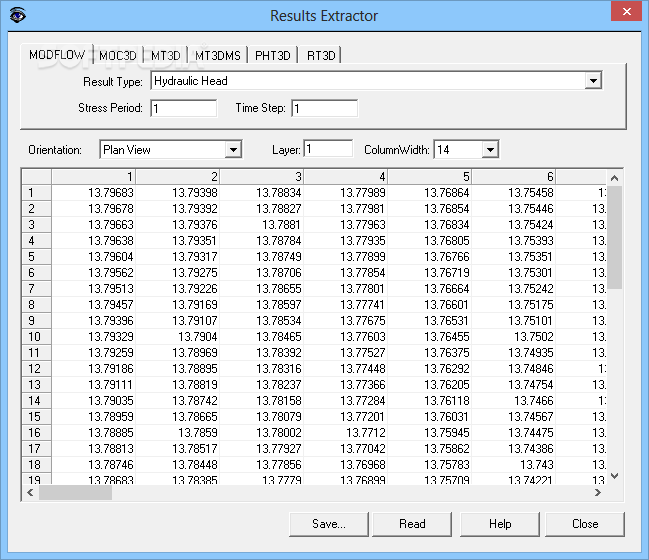Click cell value 13.79398

tap(178, 193)
